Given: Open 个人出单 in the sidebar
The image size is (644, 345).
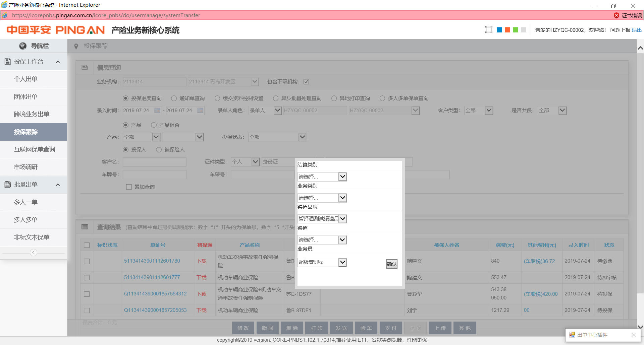Looking at the screenshot, I should [x=26, y=79].
